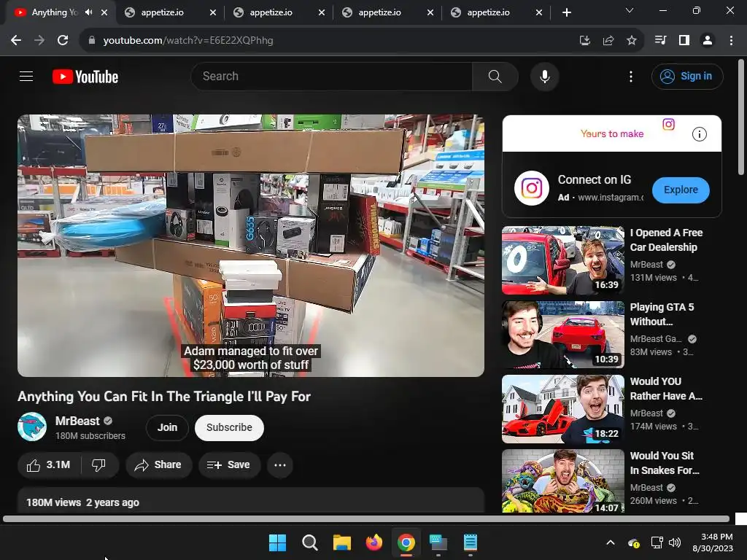Click Explore on the Instagram ad
The height and width of the screenshot is (560, 747).
[681, 190]
